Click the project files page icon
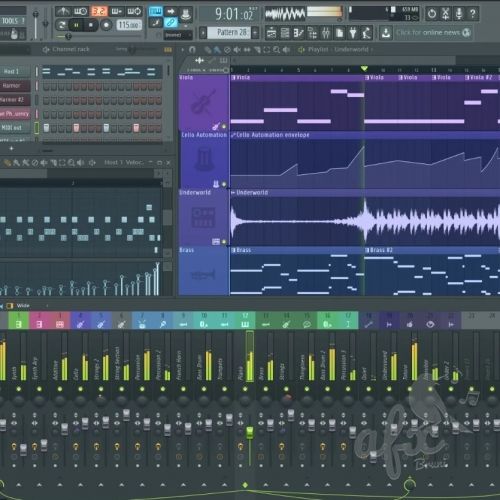Image resolution: width=500 pixels, height=500 pixels. tap(340, 33)
